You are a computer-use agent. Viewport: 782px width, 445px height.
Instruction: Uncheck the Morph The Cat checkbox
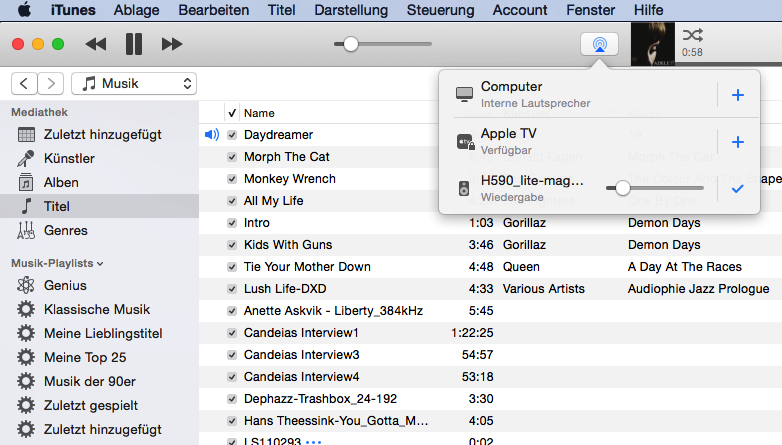[232, 157]
